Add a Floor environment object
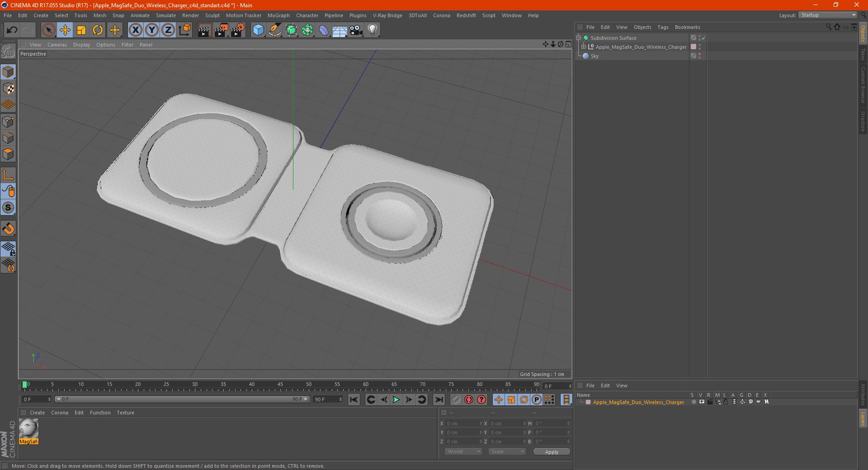The image size is (868, 470). 340,30
